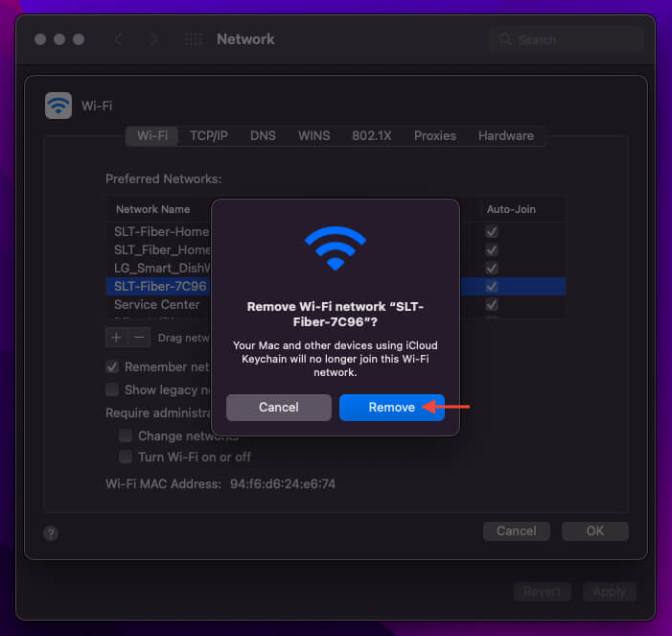Click the Wi-Fi icon next to Wi-Fi heading
The image size is (672, 636).
[x=58, y=106]
